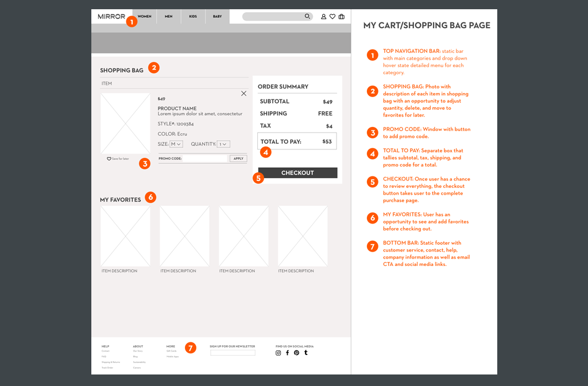The width and height of the screenshot is (588, 386).
Task: Click the MY FAVORITES heading
Action: [121, 200]
